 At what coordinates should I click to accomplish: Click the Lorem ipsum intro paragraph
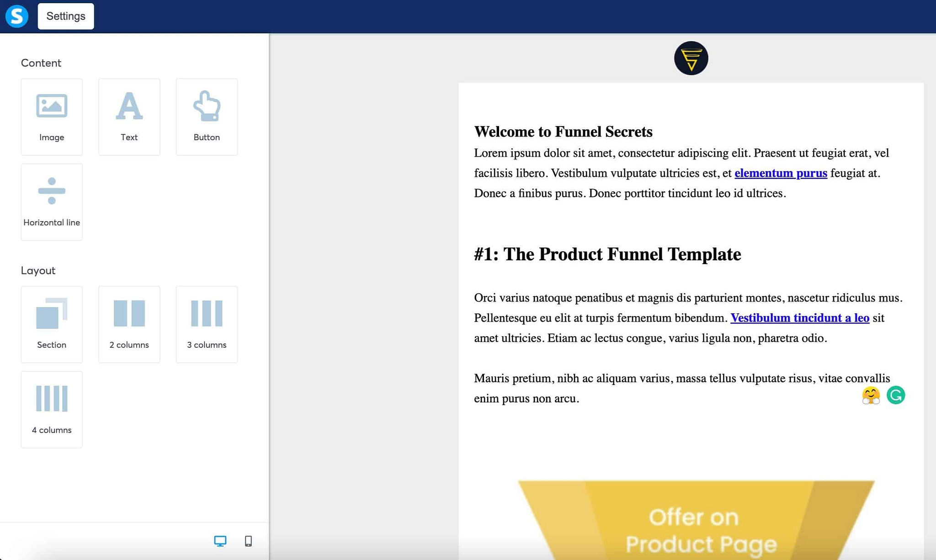pos(681,173)
